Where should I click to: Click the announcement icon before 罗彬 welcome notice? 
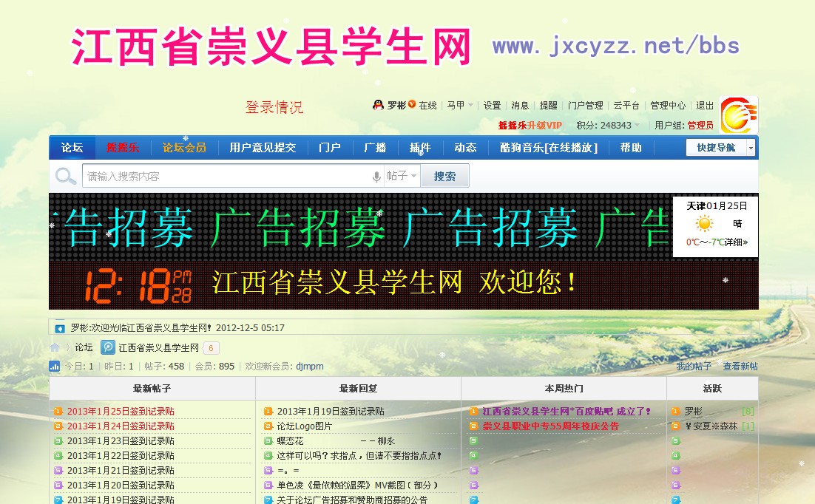point(60,328)
